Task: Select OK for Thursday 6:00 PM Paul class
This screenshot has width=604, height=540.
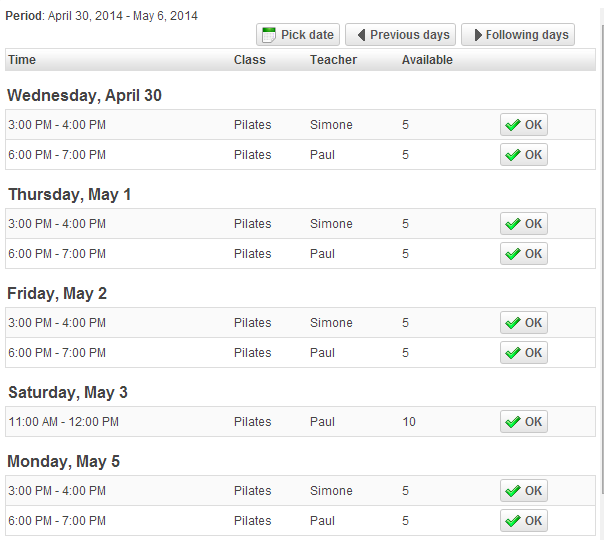Action: pos(524,254)
